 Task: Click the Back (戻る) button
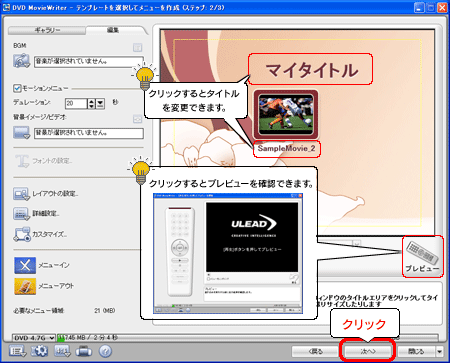(315, 351)
